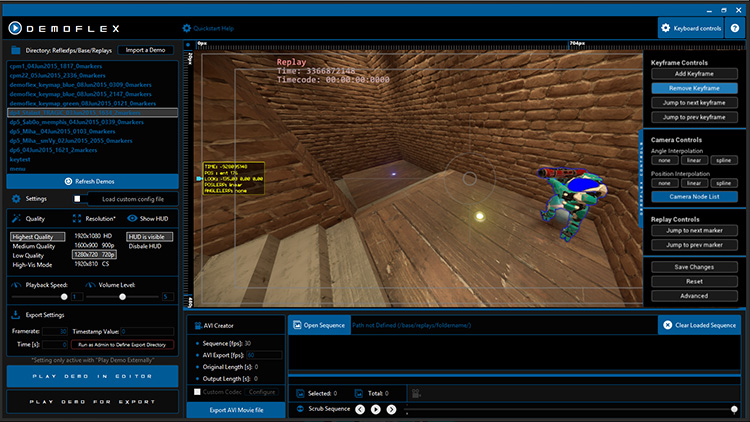Toggle the load custom config file checkbox
Screen dimensions: 750x422
[x=93, y=198]
